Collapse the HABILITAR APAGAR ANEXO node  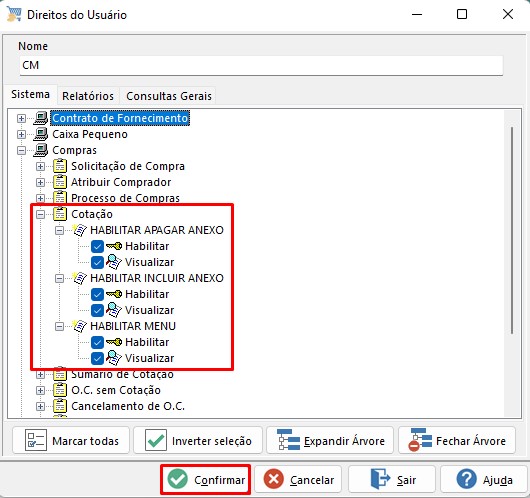59,230
